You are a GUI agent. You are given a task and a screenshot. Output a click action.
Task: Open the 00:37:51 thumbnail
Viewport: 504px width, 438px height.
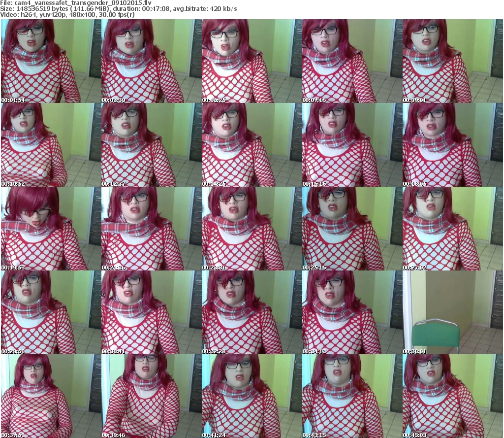pyautogui.click(x=51, y=396)
